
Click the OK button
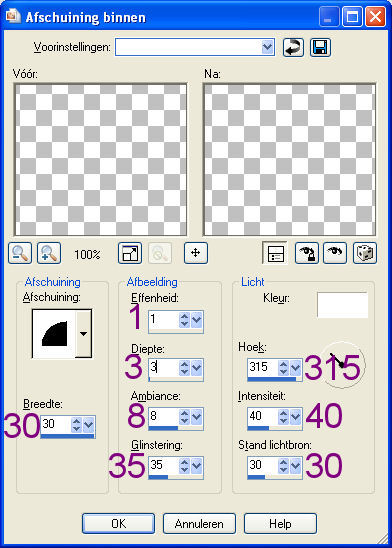tap(118, 524)
